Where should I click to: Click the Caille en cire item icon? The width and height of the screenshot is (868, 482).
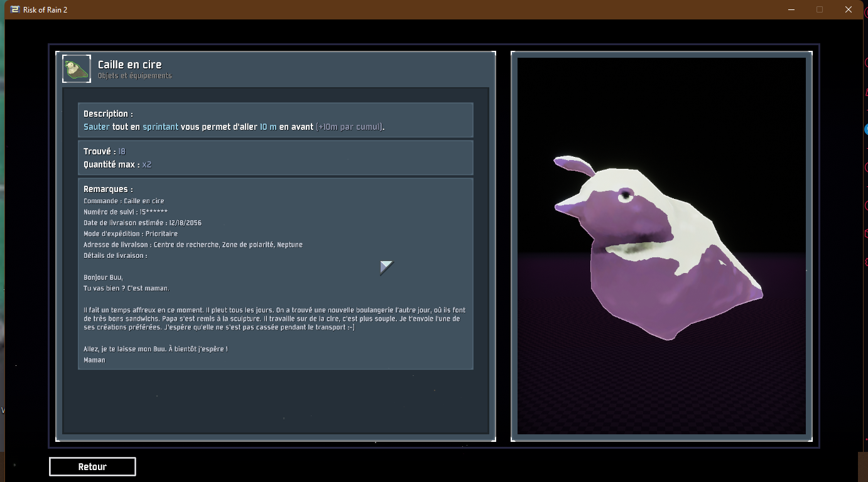[x=77, y=69]
